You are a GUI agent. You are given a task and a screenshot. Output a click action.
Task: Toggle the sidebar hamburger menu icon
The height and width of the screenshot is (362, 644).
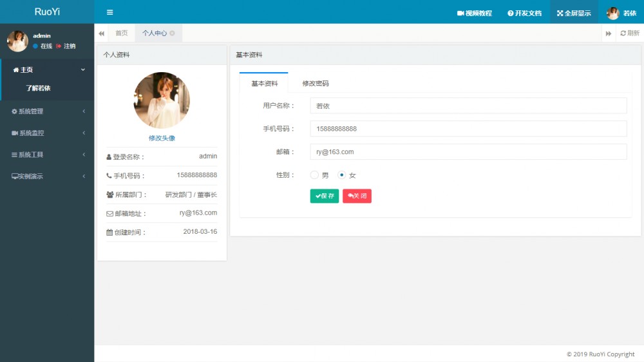109,12
